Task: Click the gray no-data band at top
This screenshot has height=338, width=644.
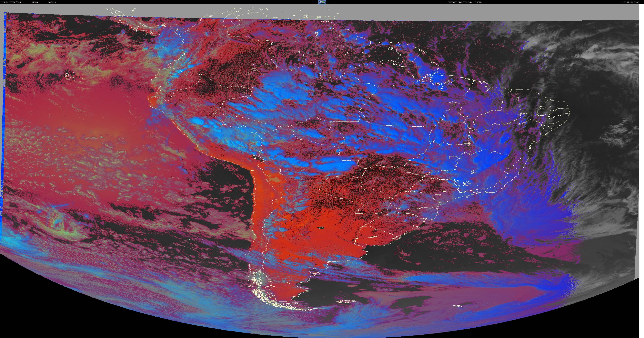Action: coord(322,11)
